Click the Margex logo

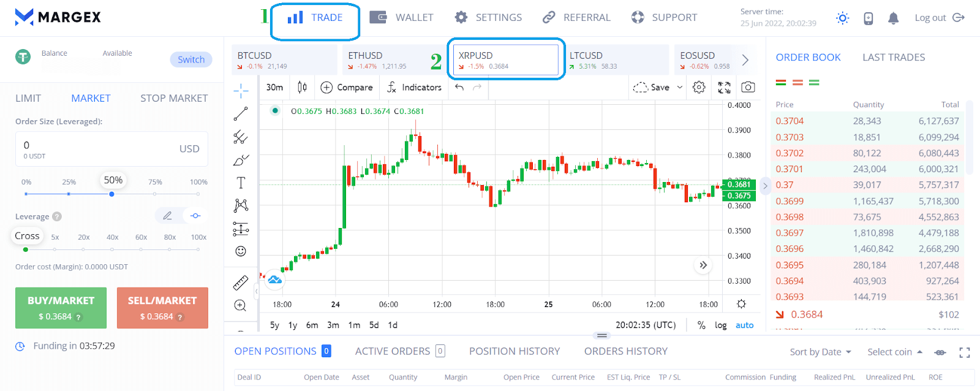(58, 17)
